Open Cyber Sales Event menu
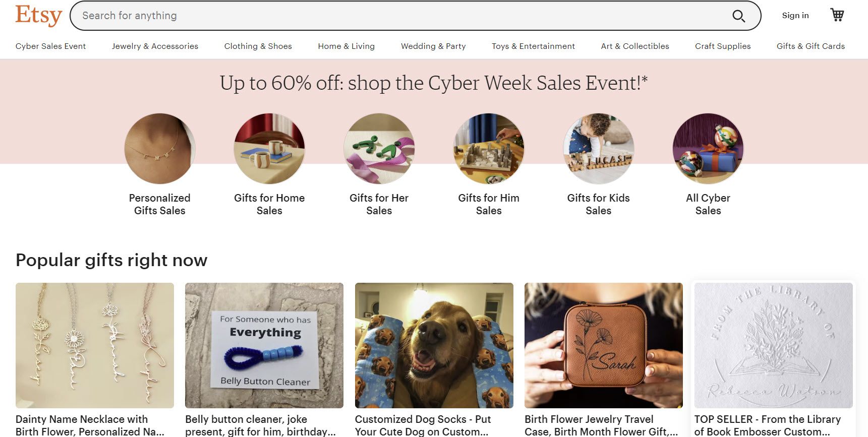The width and height of the screenshot is (868, 437). click(x=50, y=46)
